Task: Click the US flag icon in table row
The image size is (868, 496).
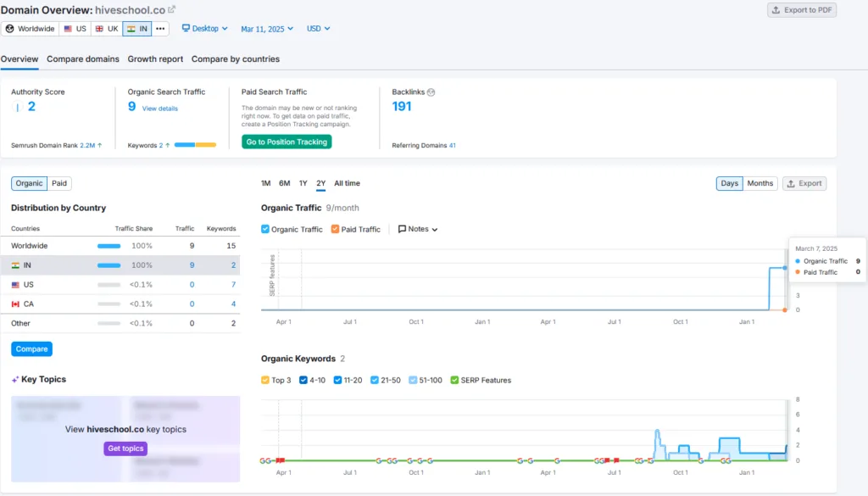Action: point(15,285)
